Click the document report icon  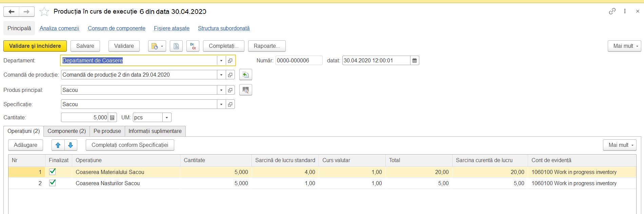[176, 46]
